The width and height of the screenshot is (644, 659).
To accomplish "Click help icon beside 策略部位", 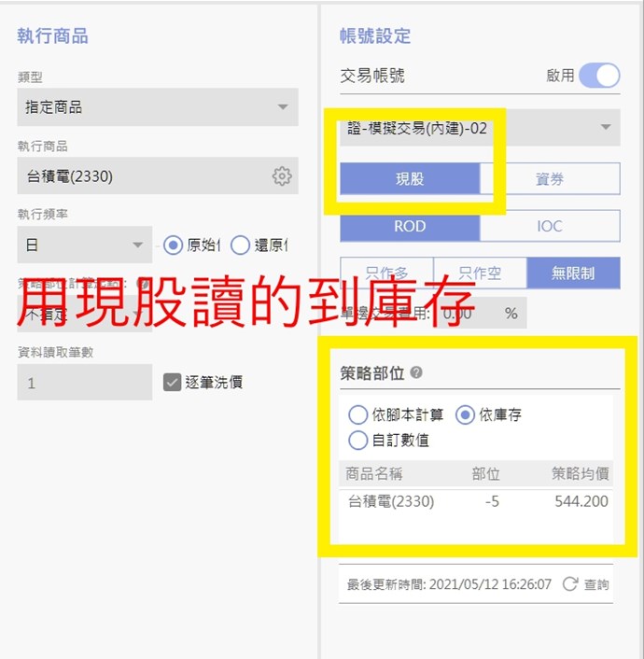I will click(416, 372).
